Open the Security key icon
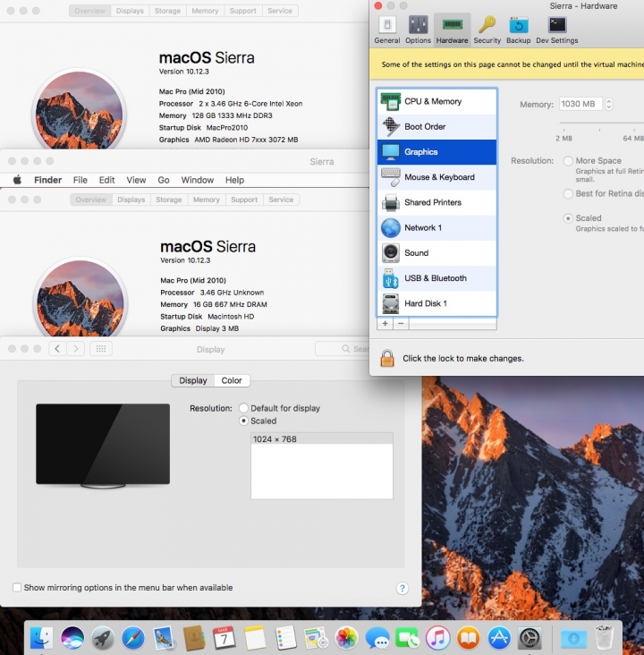 pyautogui.click(x=487, y=30)
